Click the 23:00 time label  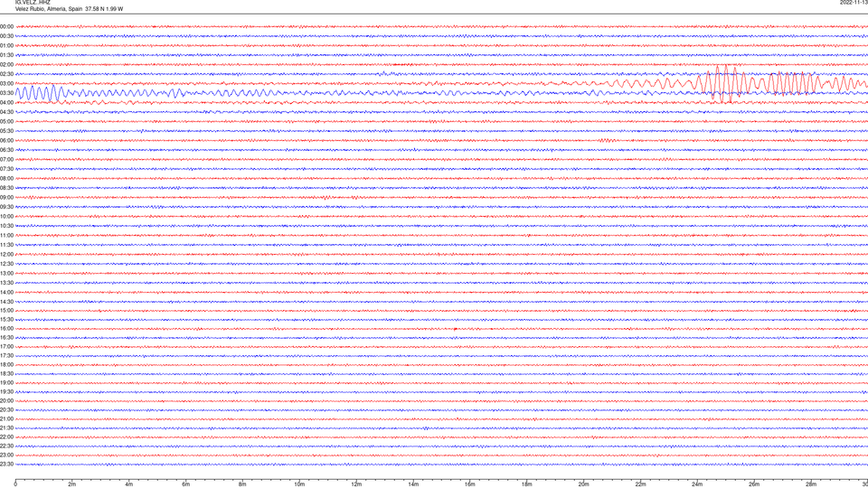click(6, 455)
